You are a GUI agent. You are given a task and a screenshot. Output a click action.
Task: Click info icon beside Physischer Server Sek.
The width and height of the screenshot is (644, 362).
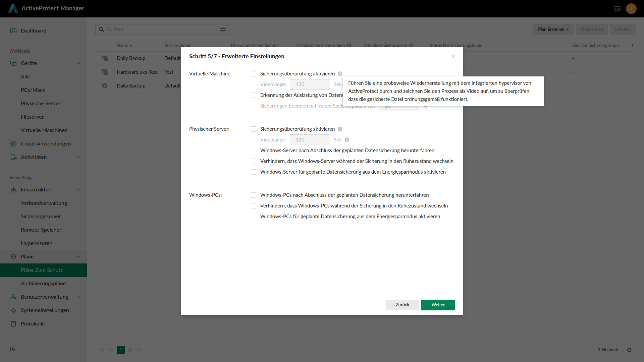[347, 140]
